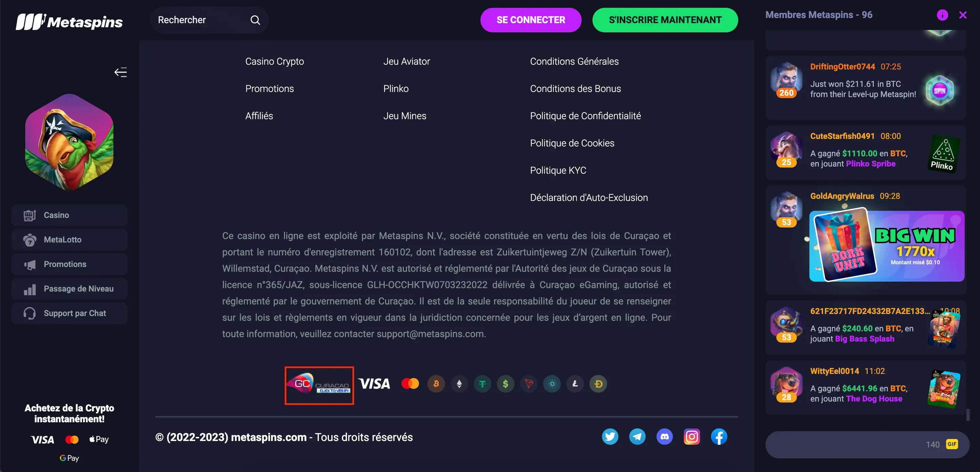Open Conditions des Bonus link
The image size is (980, 472).
point(575,89)
